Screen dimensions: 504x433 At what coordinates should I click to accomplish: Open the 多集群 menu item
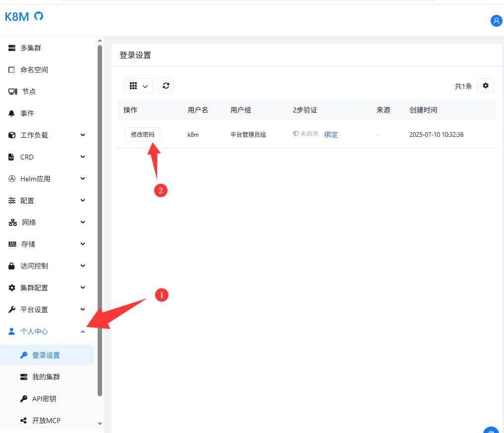(47, 48)
